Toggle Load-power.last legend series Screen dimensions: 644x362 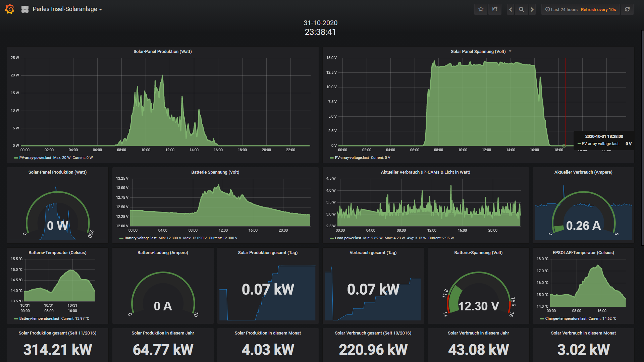348,238
